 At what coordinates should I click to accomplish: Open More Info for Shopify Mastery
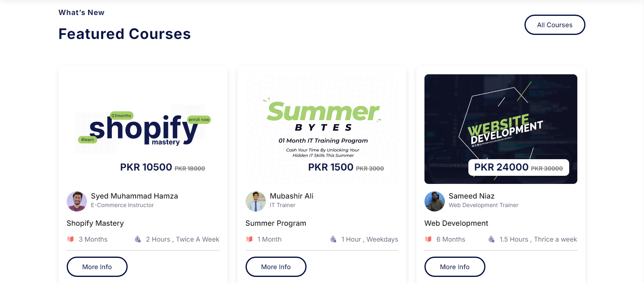(97, 267)
